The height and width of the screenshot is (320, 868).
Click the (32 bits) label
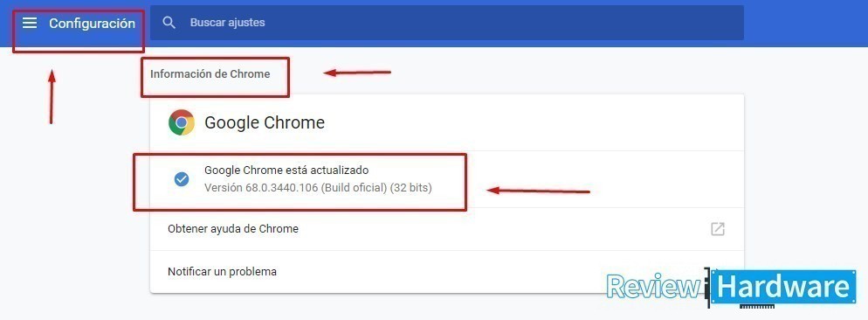[x=410, y=188]
